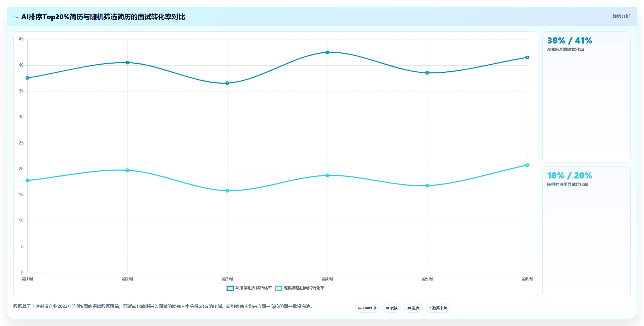This screenshot has width=644, height=326.
Task: Click the y-axis label 15
Action: [x=21, y=195]
